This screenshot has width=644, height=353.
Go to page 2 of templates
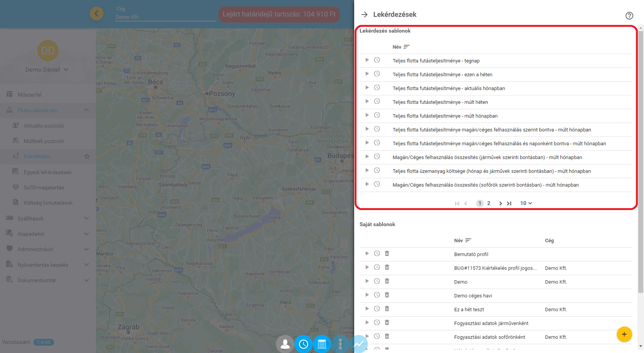tap(489, 204)
